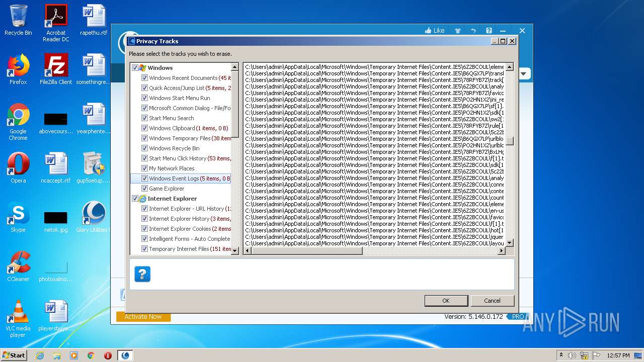Viewport: 644px width, 362px height.
Task: Select Internet Explorer Cookies tree item
Action: [190, 229]
